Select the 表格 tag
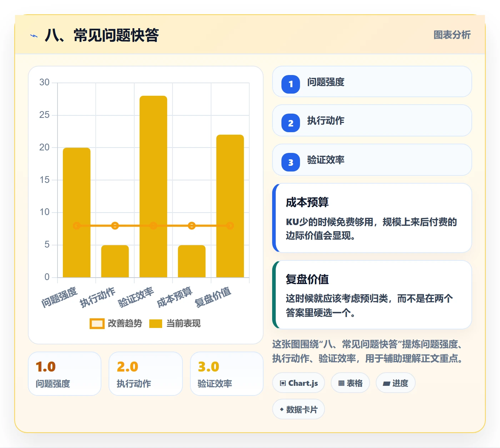 (x=350, y=383)
